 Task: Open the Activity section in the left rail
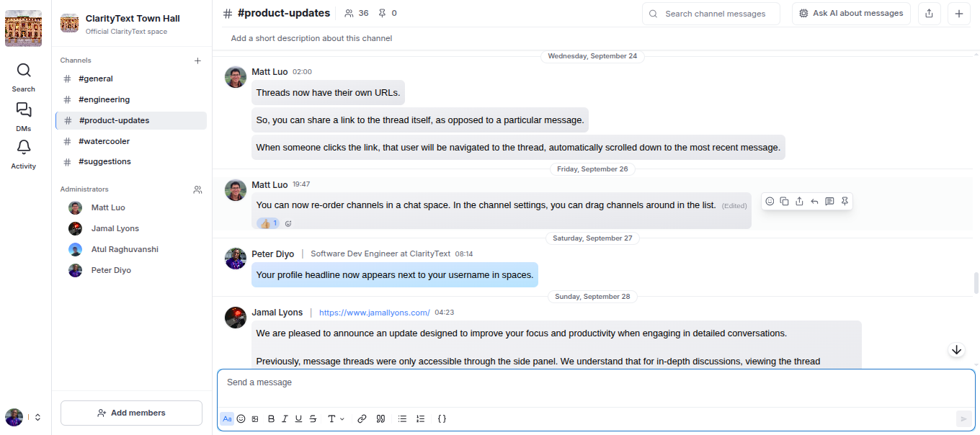click(x=23, y=153)
